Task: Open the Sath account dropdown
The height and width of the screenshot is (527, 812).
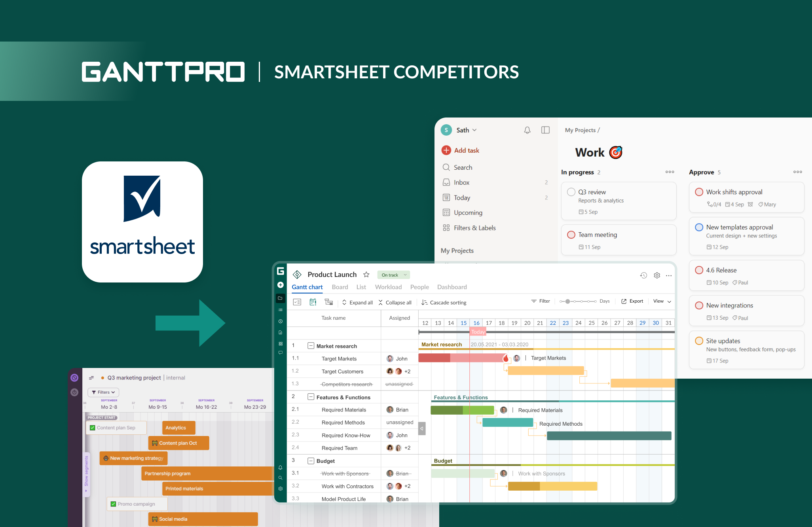Action: (466, 130)
